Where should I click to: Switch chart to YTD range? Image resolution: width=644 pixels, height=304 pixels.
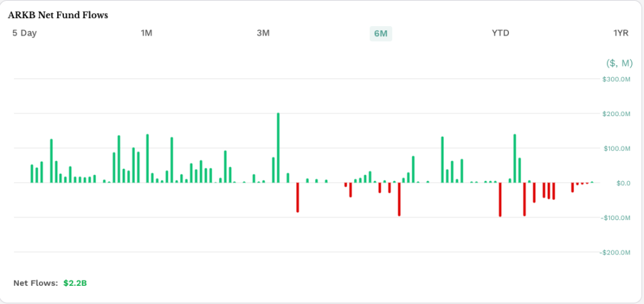coord(500,33)
